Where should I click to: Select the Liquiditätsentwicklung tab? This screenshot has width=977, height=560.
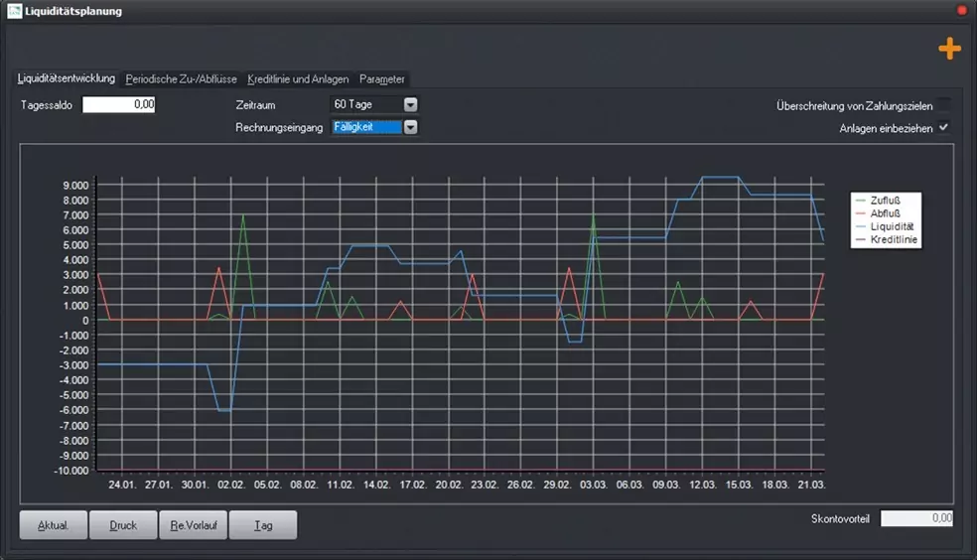click(x=67, y=78)
